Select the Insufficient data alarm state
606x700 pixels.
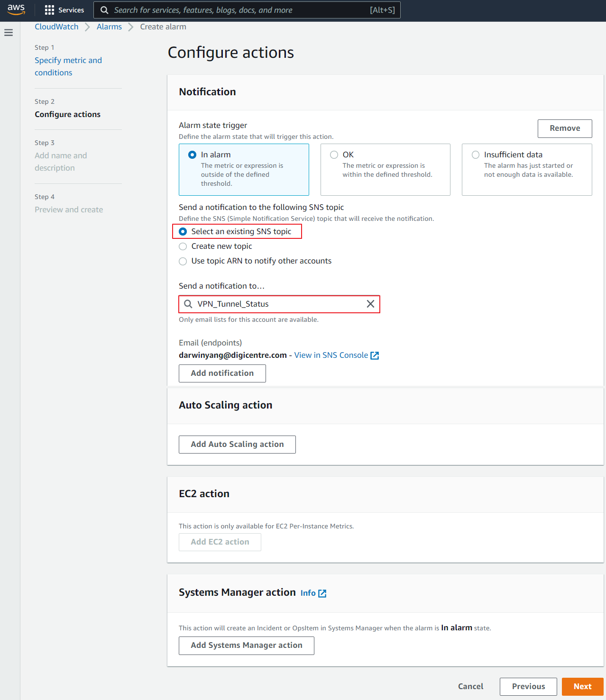tap(476, 155)
